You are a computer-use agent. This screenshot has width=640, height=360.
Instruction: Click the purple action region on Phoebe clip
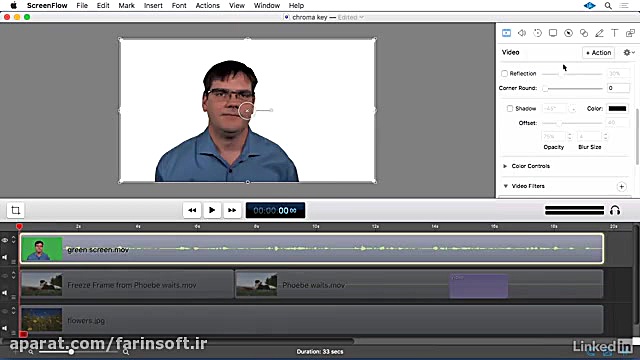pos(478,286)
